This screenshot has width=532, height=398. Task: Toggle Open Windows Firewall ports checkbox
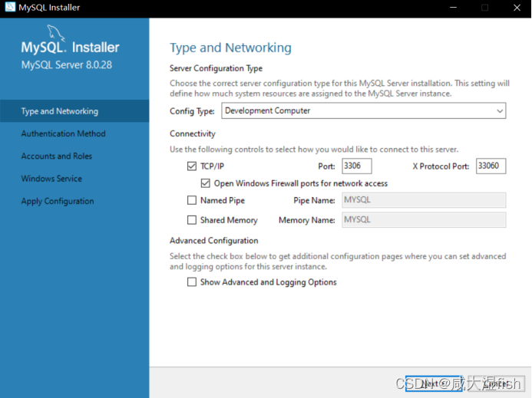(205, 183)
